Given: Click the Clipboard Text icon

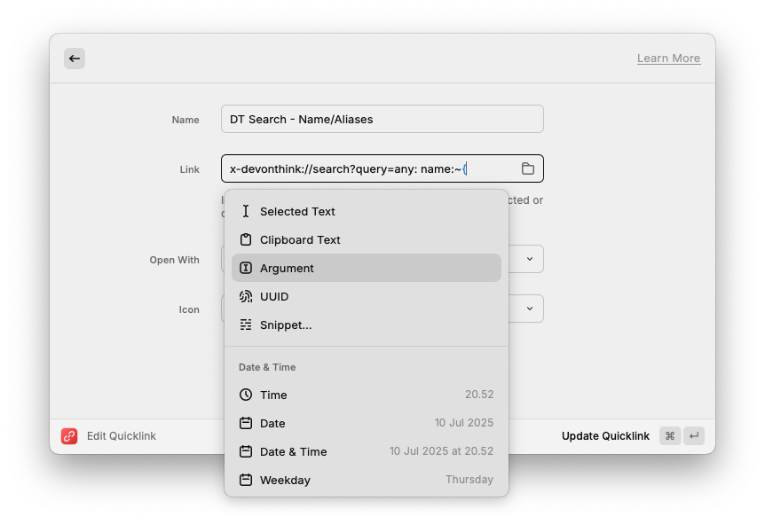Looking at the screenshot, I should click(246, 239).
